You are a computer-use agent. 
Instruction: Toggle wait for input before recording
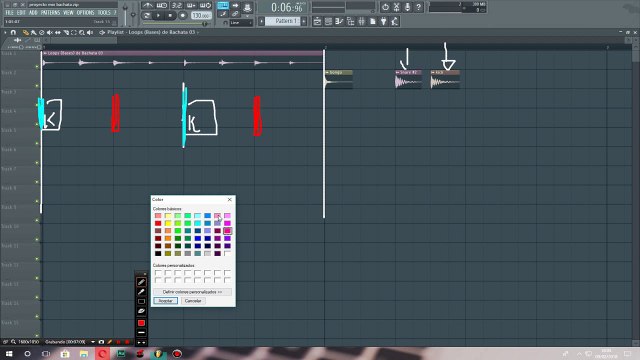162,5
